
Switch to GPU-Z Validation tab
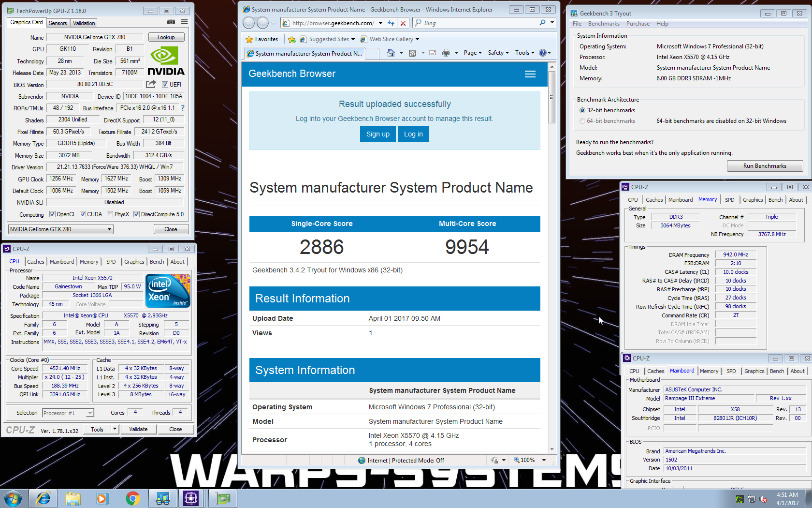click(x=84, y=23)
